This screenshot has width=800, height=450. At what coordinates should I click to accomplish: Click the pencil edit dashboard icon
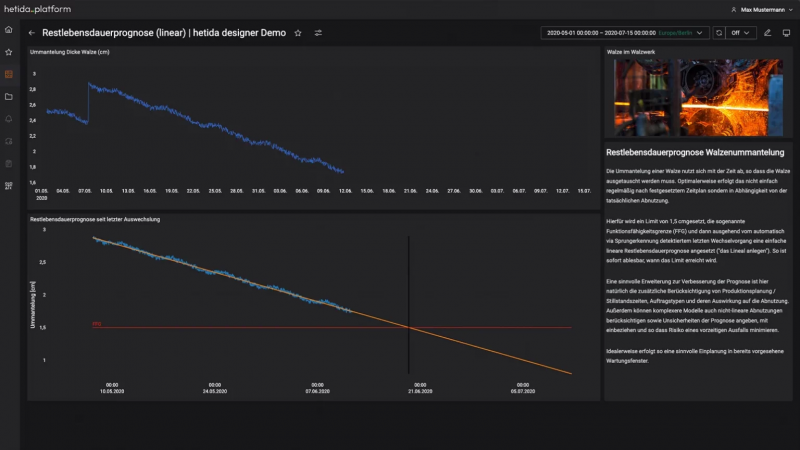click(767, 33)
